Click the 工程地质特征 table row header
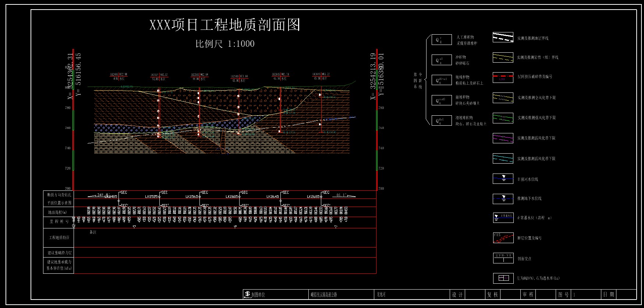The image size is (644, 308). pos(59,238)
